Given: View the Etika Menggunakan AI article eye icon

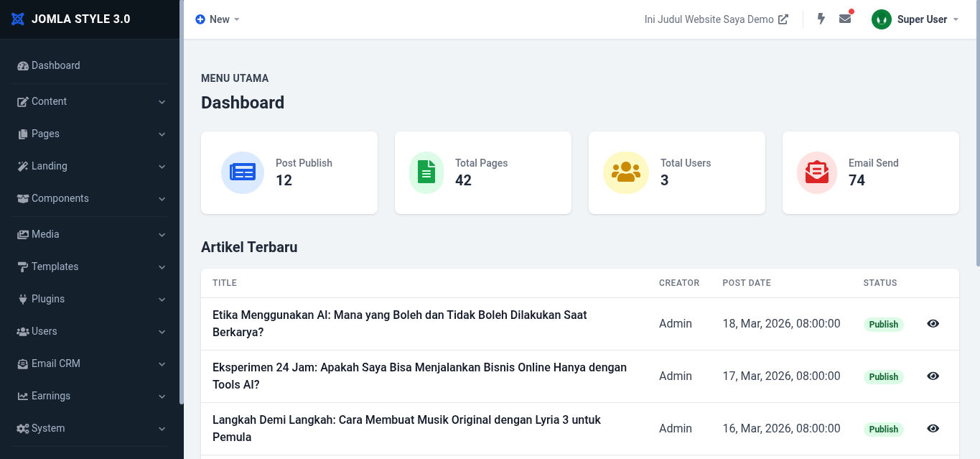Looking at the screenshot, I should click(x=933, y=323).
